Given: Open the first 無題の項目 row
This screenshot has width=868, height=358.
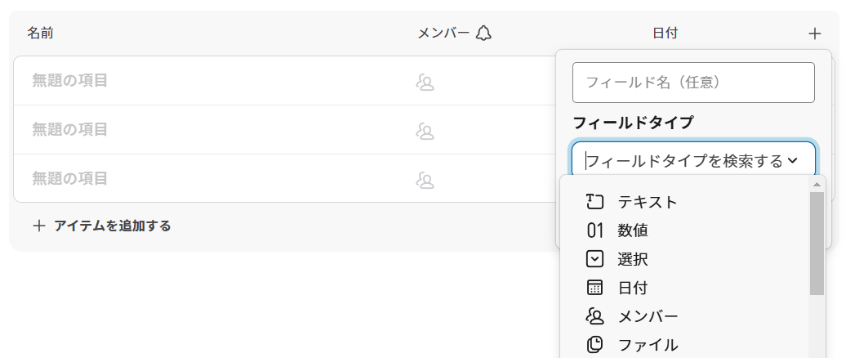Looking at the screenshot, I should pos(69,80).
